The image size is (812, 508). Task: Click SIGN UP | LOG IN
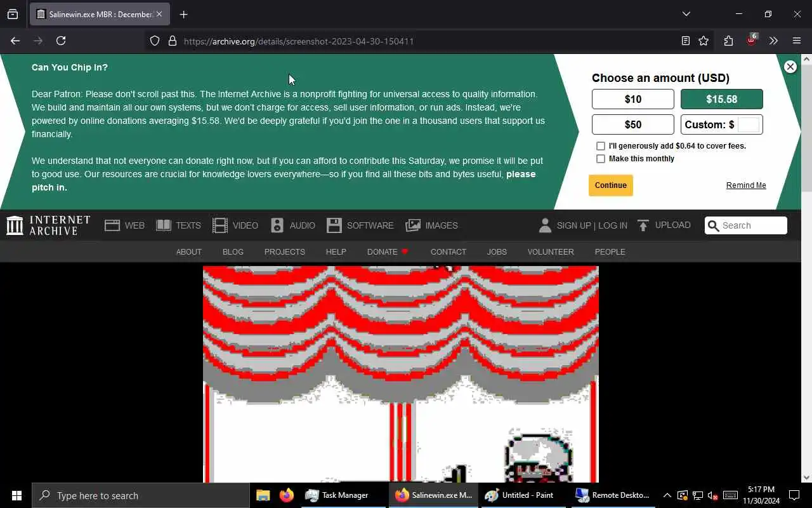[583, 225]
